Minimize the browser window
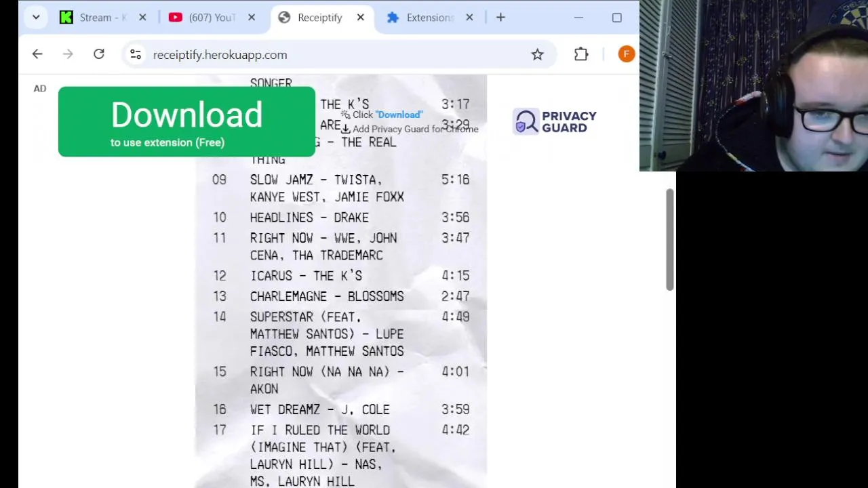The image size is (868, 488). click(x=578, y=18)
